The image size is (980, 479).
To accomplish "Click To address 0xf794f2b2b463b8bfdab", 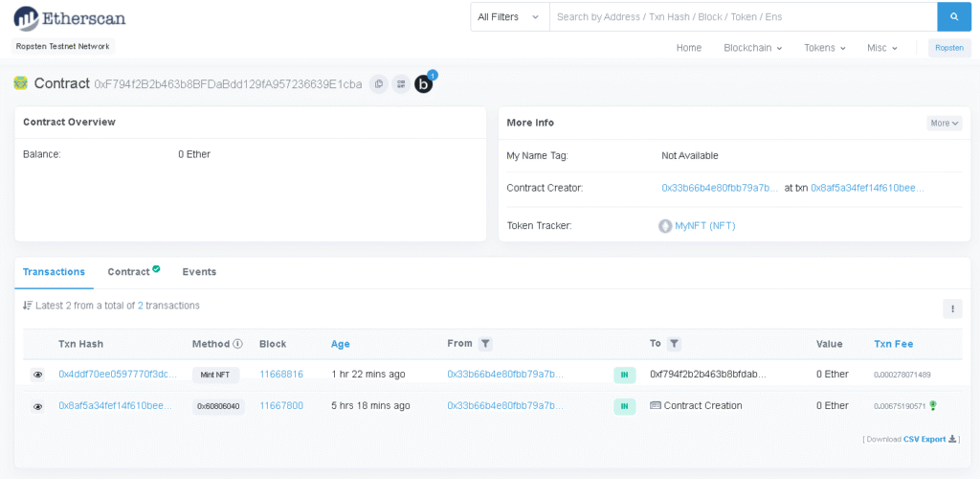I will (708, 374).
